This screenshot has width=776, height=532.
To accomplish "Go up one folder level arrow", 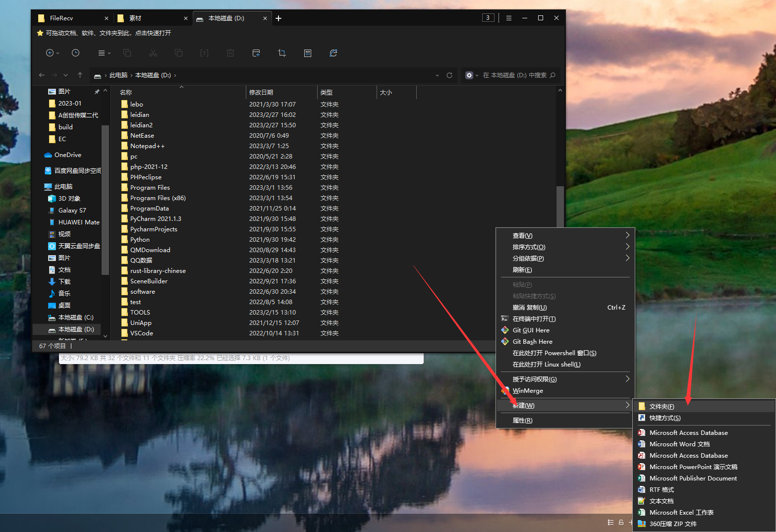I will pyautogui.click(x=80, y=75).
